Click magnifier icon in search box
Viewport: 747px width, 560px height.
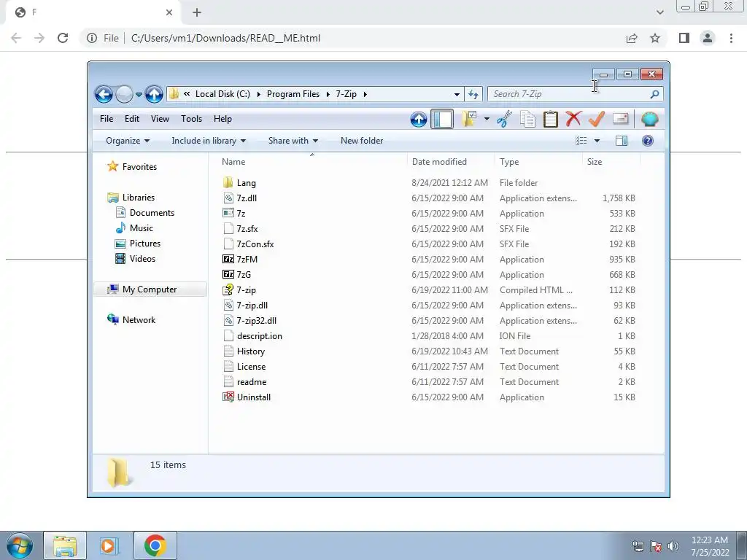pos(654,94)
